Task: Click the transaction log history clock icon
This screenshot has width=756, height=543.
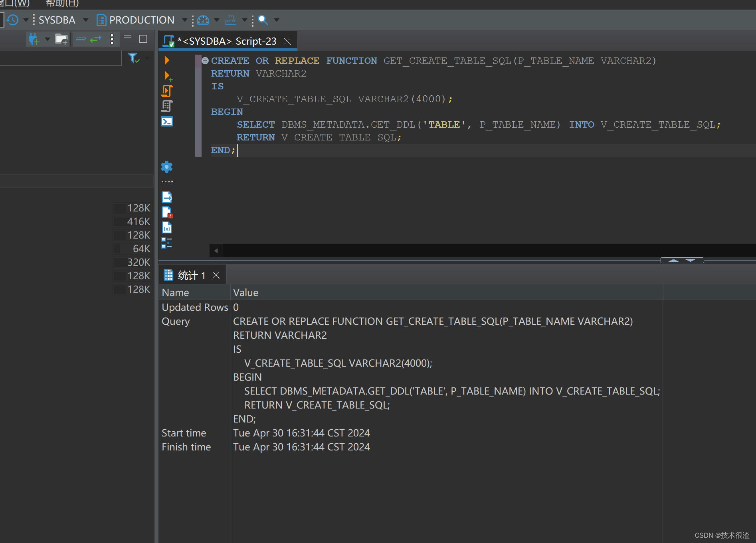Action: (x=13, y=20)
